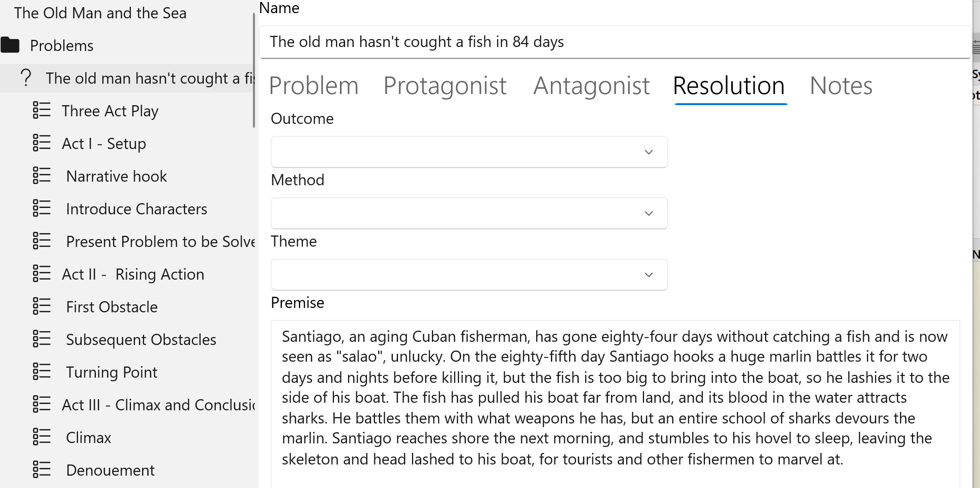
Task: Go to the Notes tab
Action: (841, 86)
